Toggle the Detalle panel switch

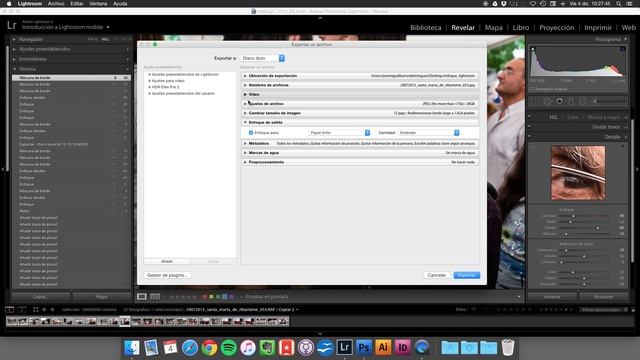point(530,137)
